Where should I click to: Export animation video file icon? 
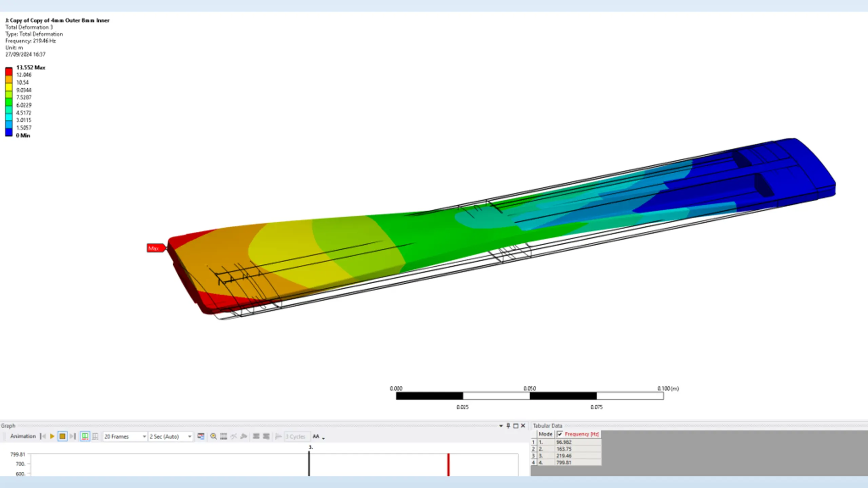point(201,436)
